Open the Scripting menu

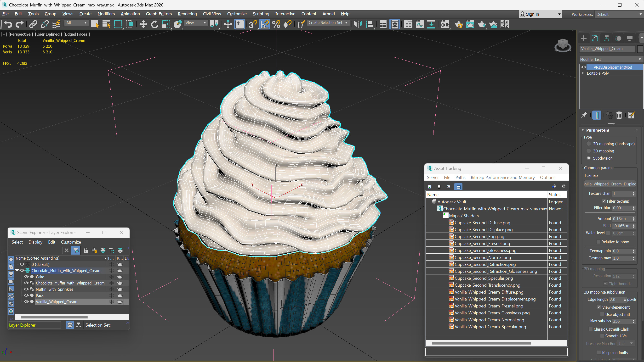tap(261, 14)
